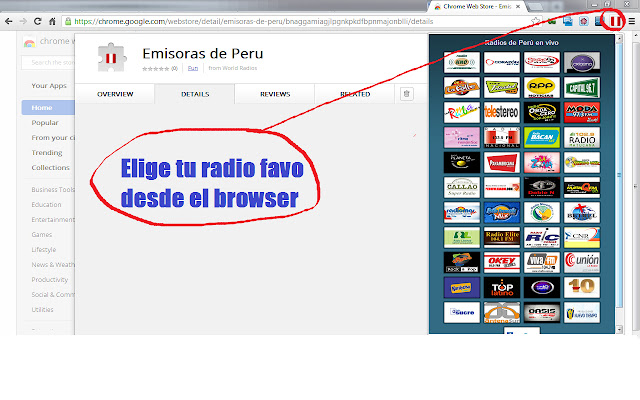Play the Nuevo Tiempo radio station
Image resolution: width=640 pixels, height=400 pixels.
pos(582,313)
